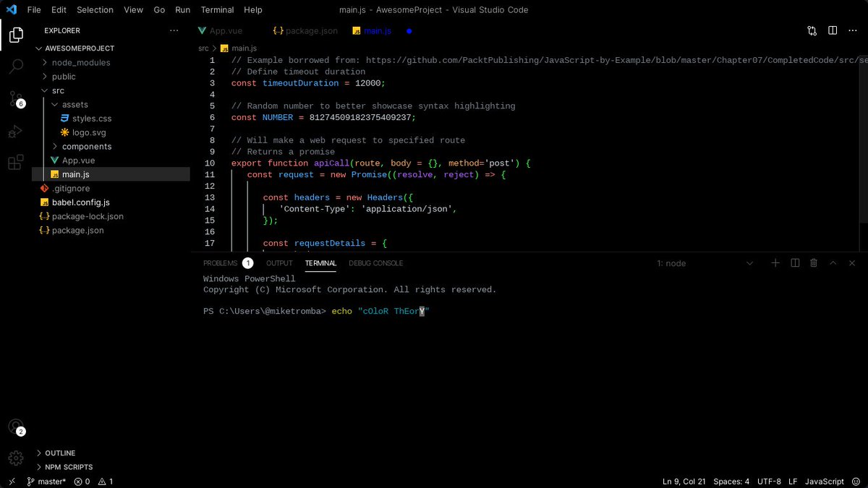Switch to the DEBUG CONSOLE tab

(x=375, y=263)
